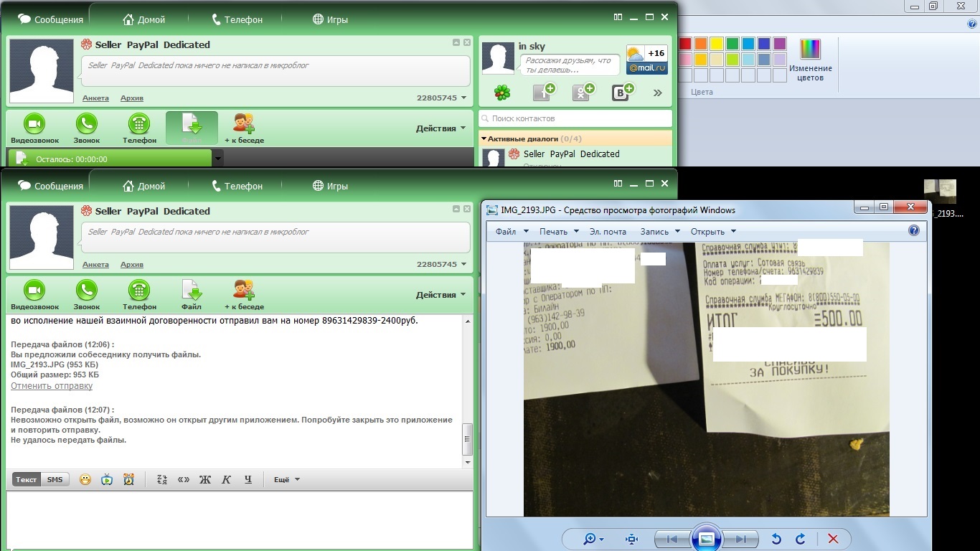The height and width of the screenshot is (551, 980).
Task: Toggle the transliteration Z-Я button
Action: click(162, 479)
